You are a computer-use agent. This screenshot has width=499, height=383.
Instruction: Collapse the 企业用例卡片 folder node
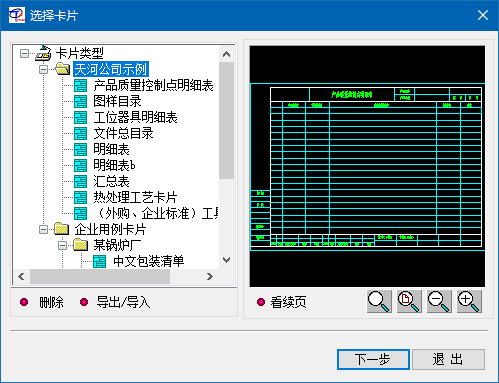pyautogui.click(x=43, y=229)
